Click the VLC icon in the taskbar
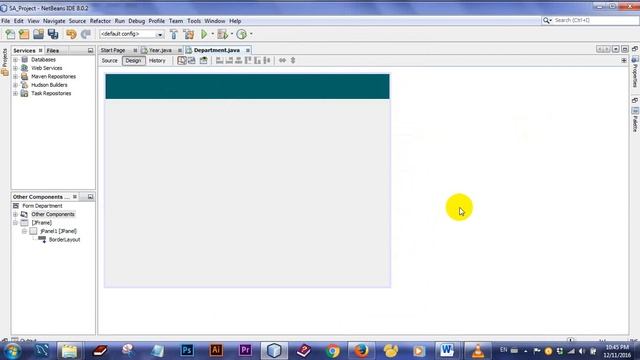 pyautogui.click(x=477, y=351)
